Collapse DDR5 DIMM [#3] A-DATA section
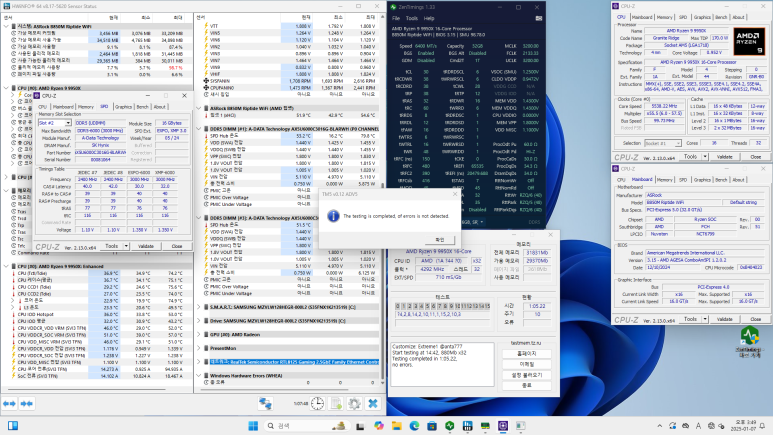This screenshot has width=773, height=435. pos(199,218)
